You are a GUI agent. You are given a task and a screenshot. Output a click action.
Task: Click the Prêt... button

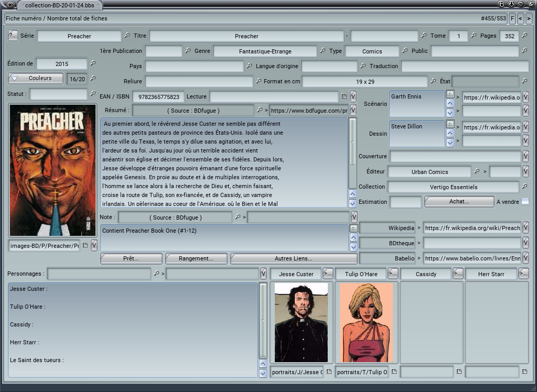coord(131,258)
